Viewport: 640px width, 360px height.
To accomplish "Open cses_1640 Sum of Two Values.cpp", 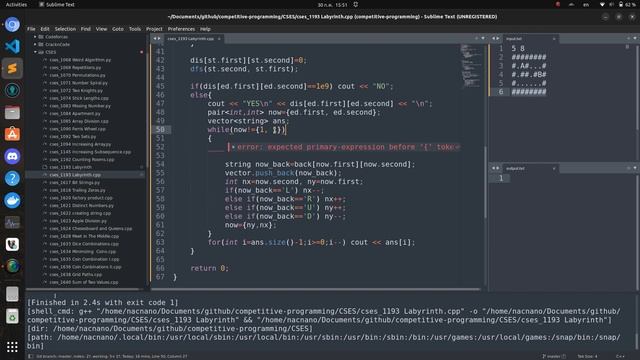I will [x=84, y=282].
